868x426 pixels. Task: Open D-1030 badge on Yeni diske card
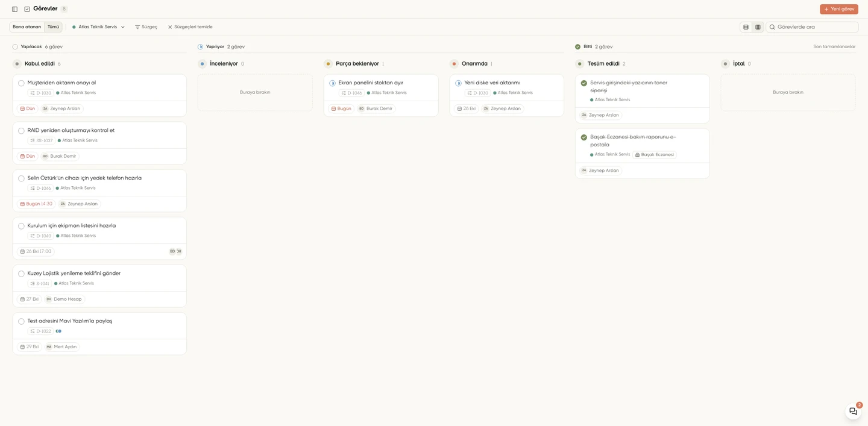point(477,93)
